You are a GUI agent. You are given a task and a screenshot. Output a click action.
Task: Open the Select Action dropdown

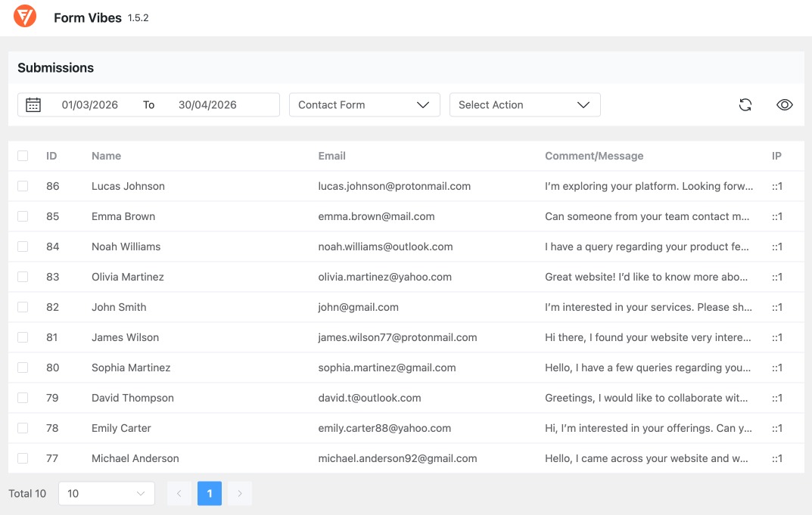point(524,104)
